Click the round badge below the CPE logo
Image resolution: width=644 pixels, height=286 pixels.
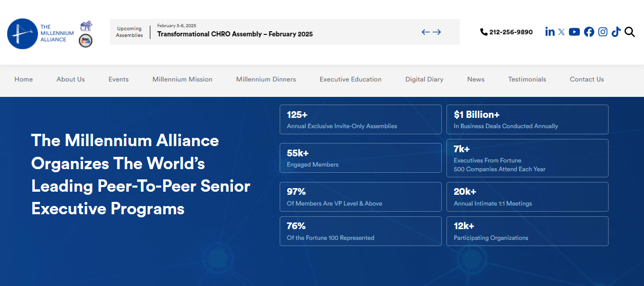click(86, 41)
